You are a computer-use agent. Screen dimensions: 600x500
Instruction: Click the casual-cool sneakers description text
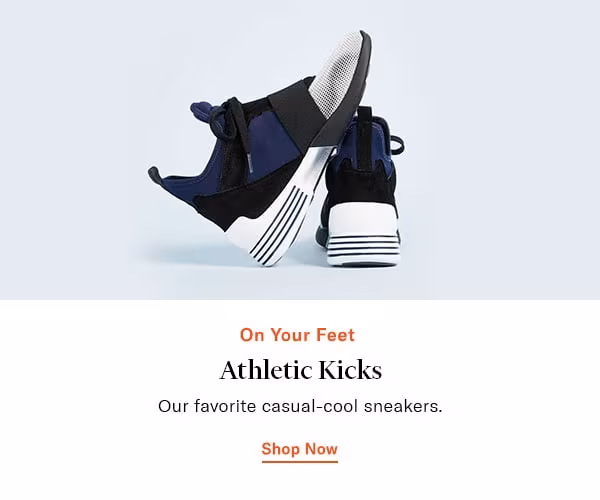pos(300,406)
